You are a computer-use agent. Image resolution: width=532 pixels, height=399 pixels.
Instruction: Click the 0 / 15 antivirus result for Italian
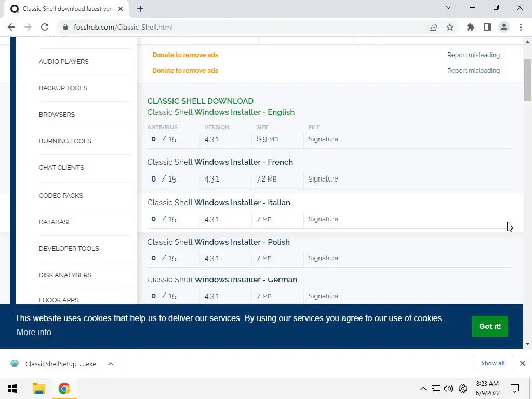(164, 219)
